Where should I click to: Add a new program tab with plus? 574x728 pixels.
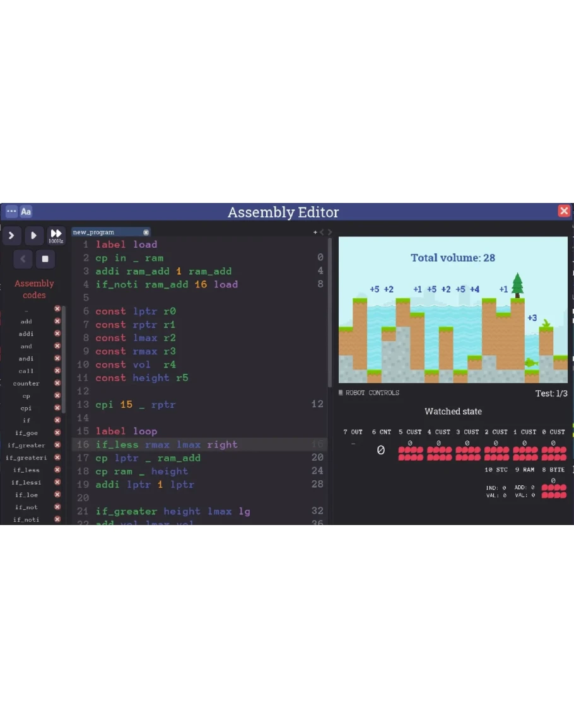tap(315, 232)
